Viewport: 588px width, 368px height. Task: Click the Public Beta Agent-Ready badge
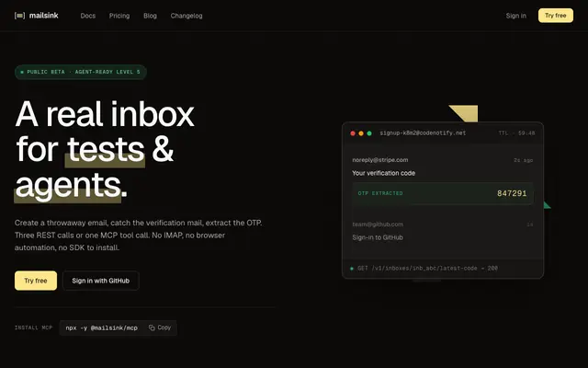[80, 72]
